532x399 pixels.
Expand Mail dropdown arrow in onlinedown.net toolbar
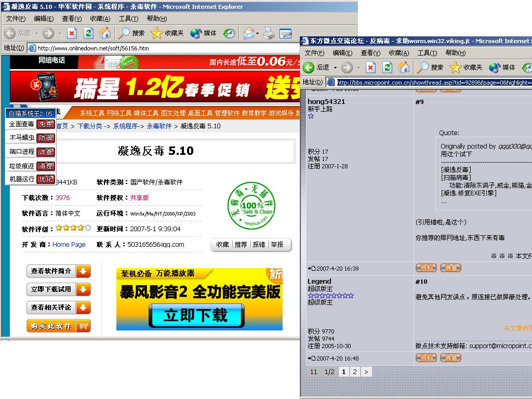(258, 33)
